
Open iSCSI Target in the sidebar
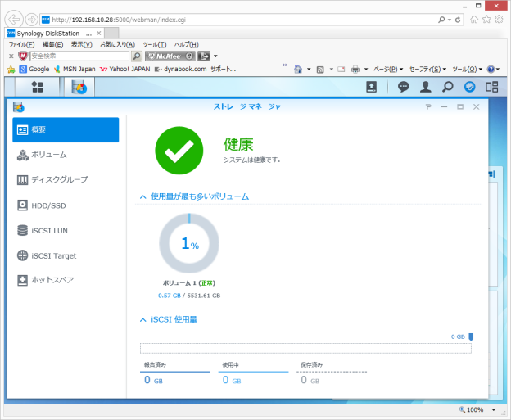(66, 255)
